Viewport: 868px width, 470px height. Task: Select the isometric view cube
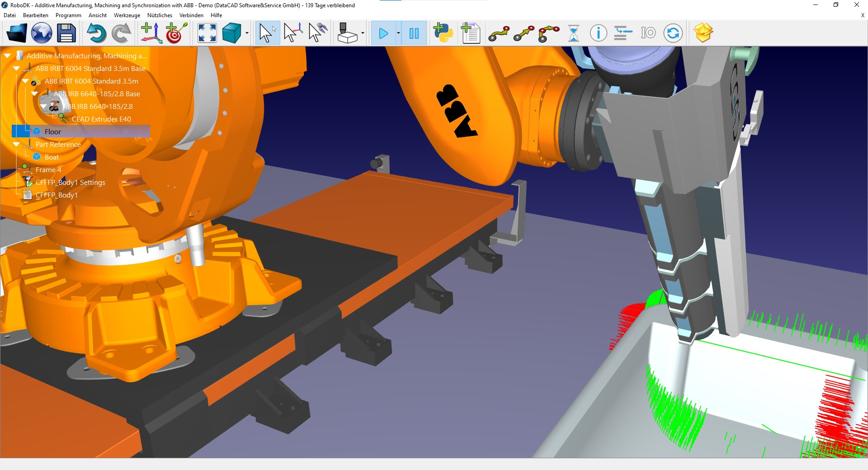(232, 33)
